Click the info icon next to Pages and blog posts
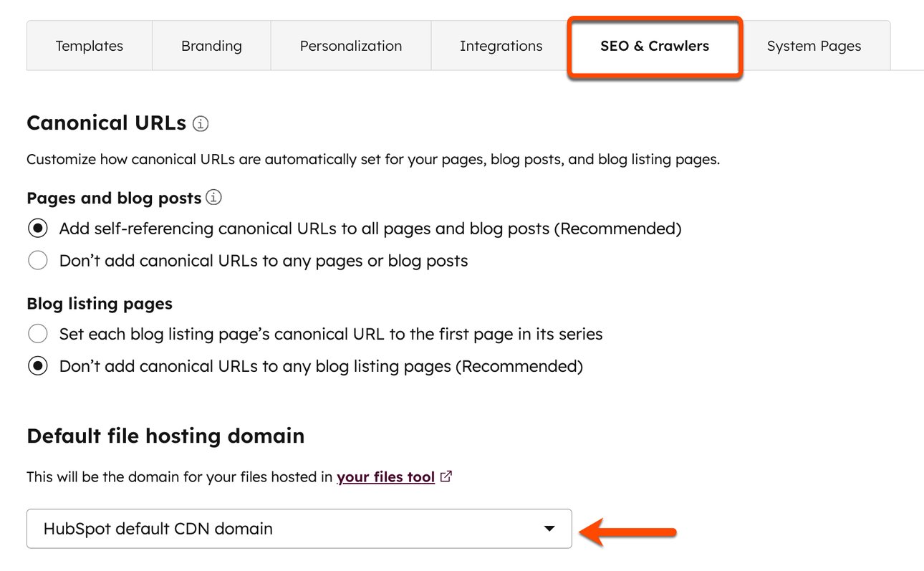The width and height of the screenshot is (924, 571). 213,197
